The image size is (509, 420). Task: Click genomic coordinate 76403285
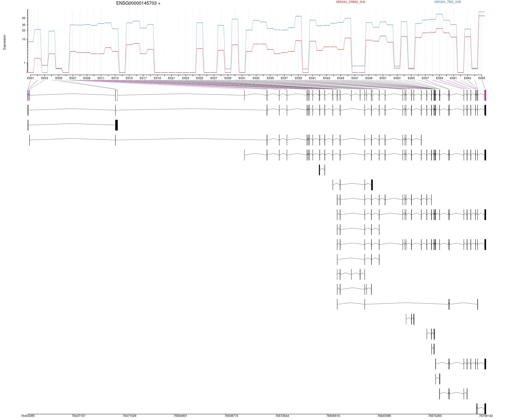pyautogui.click(x=28, y=416)
